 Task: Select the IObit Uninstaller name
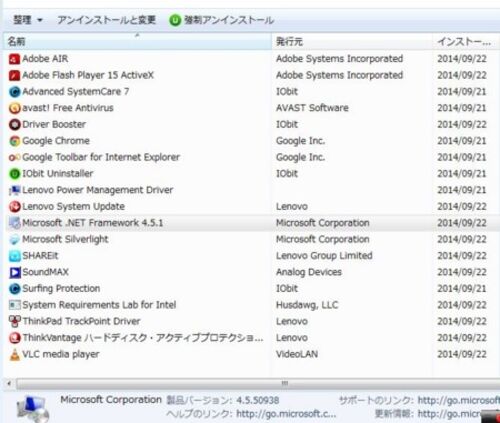coord(58,174)
